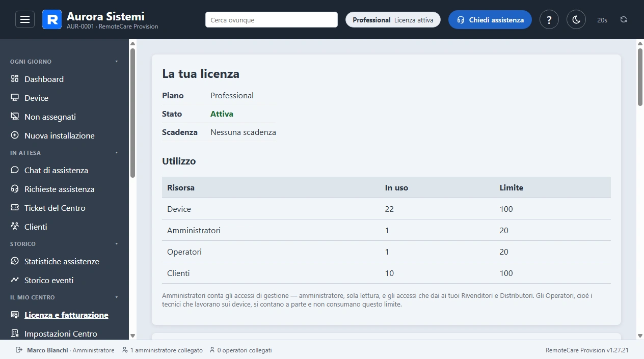Screen dimensions: 644x359
Task: Click the Professional Licenza attiva badge
Action: [393, 20]
